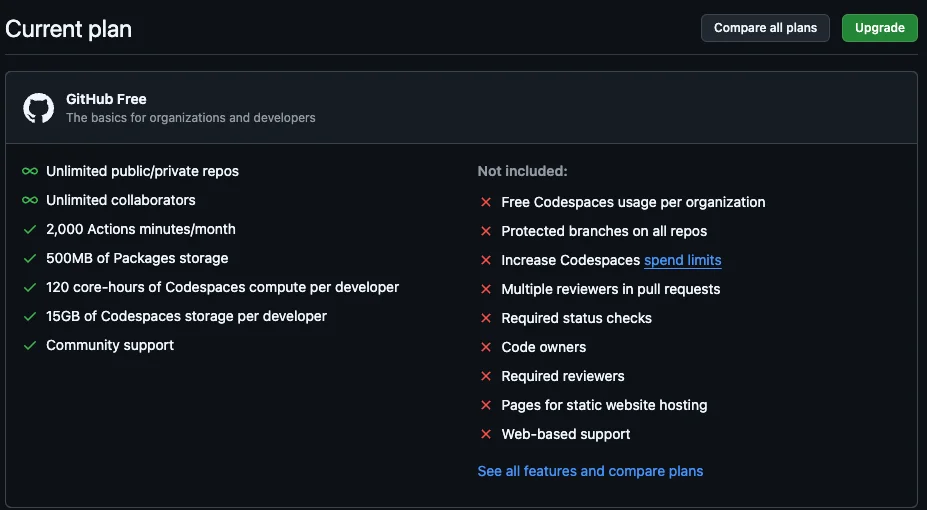Click the checkmark next to Community support
927x510 pixels.
30,346
